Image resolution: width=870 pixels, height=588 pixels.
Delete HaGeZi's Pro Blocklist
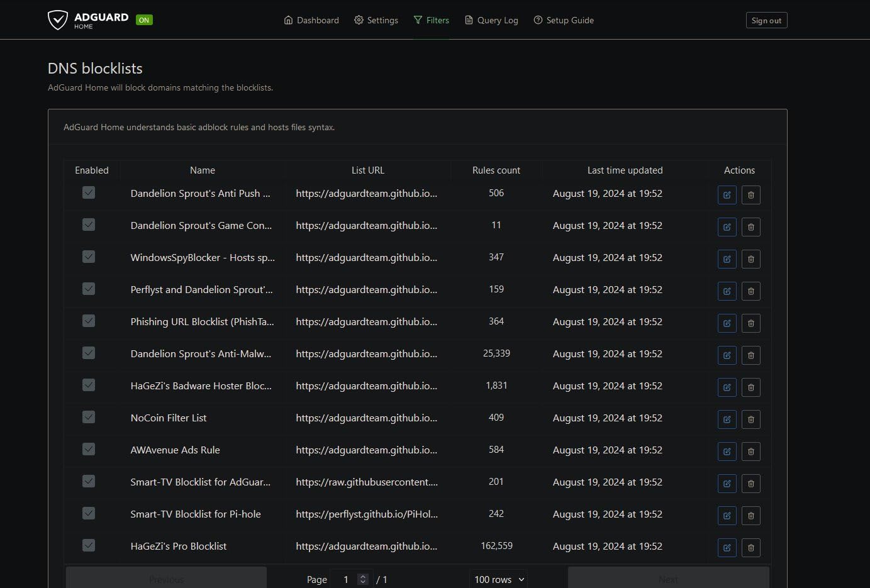750,548
